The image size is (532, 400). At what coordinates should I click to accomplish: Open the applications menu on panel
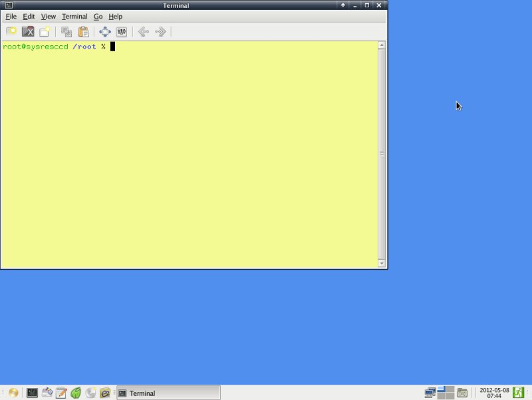(x=13, y=393)
